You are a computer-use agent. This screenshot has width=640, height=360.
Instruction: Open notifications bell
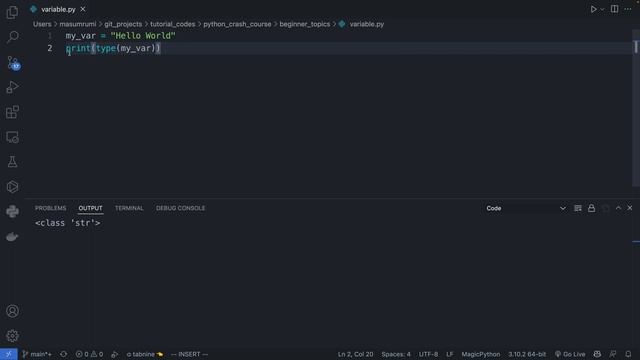coord(628,354)
